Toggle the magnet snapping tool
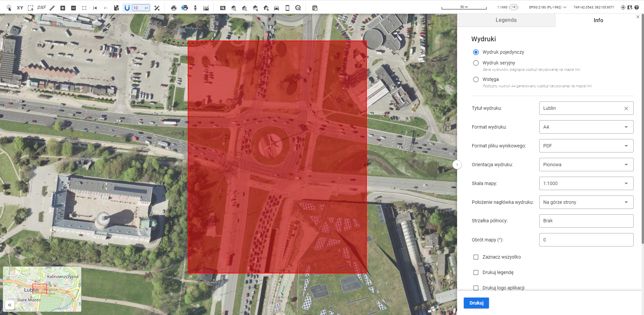Screen dimensions: 644x315 [x=127, y=8]
